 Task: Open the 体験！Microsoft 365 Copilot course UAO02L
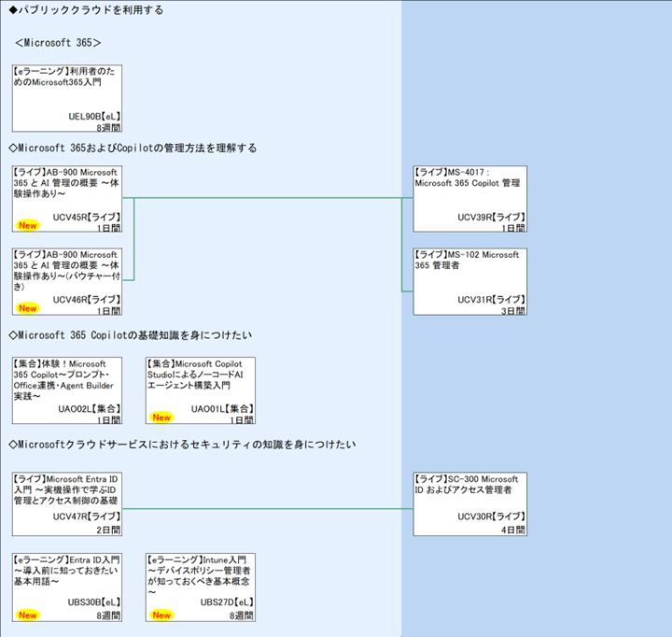pos(67,390)
